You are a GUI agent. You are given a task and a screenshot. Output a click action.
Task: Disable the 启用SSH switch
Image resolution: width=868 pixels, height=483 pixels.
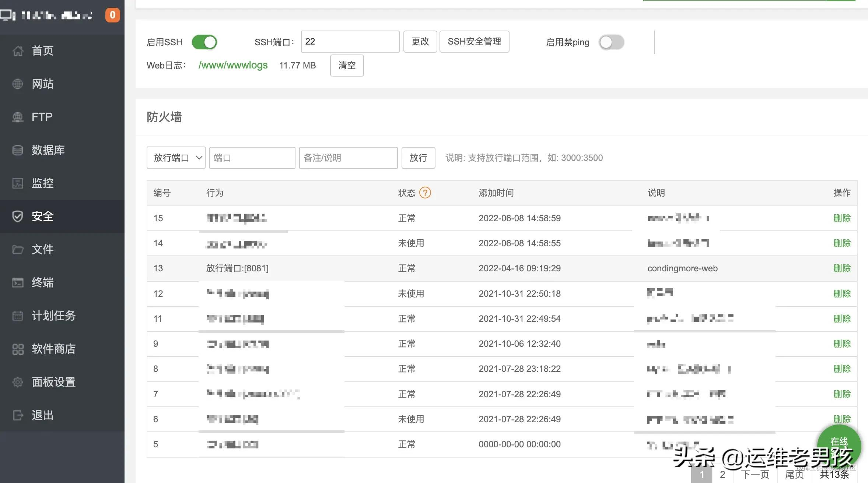tap(204, 42)
